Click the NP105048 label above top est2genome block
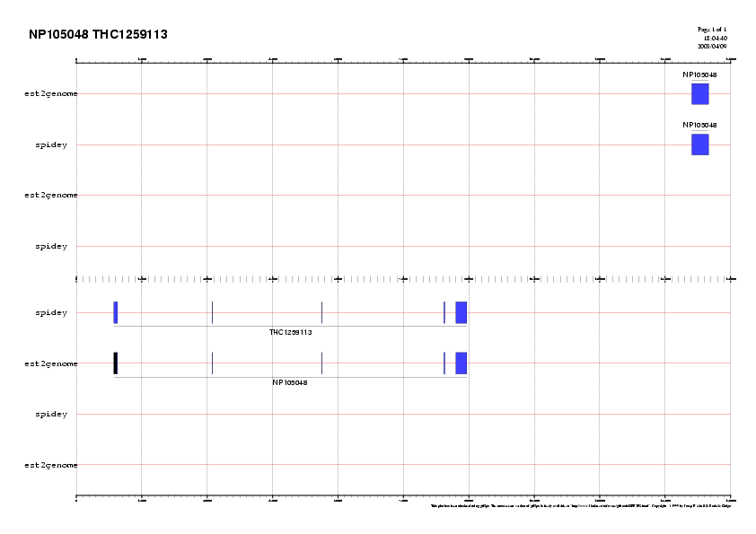 click(699, 74)
